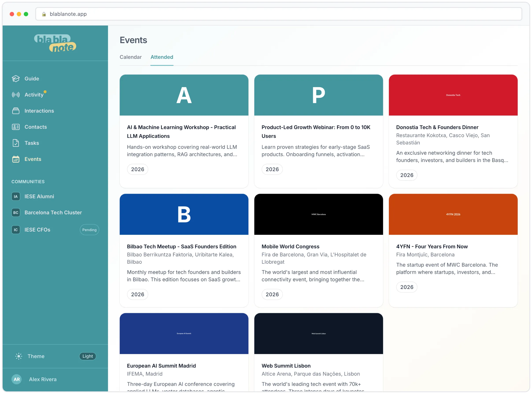This screenshot has width=532, height=394.
Task: Click the Web Summit Lisbon title
Action: [x=286, y=366]
